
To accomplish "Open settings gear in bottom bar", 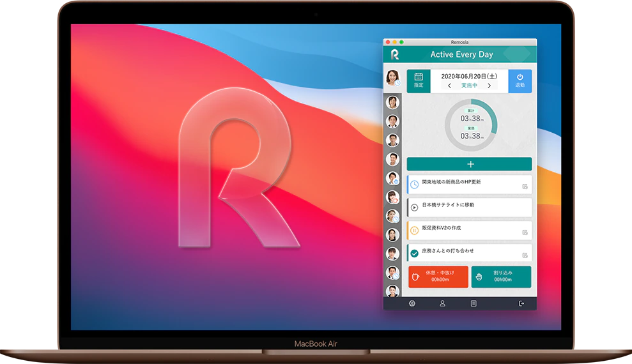I will 412,303.
